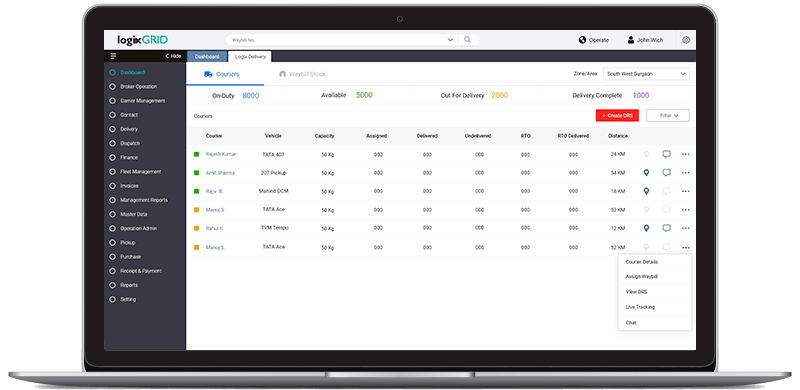The image size is (800, 390).
Task: Click the Create DRS button
Action: click(617, 116)
